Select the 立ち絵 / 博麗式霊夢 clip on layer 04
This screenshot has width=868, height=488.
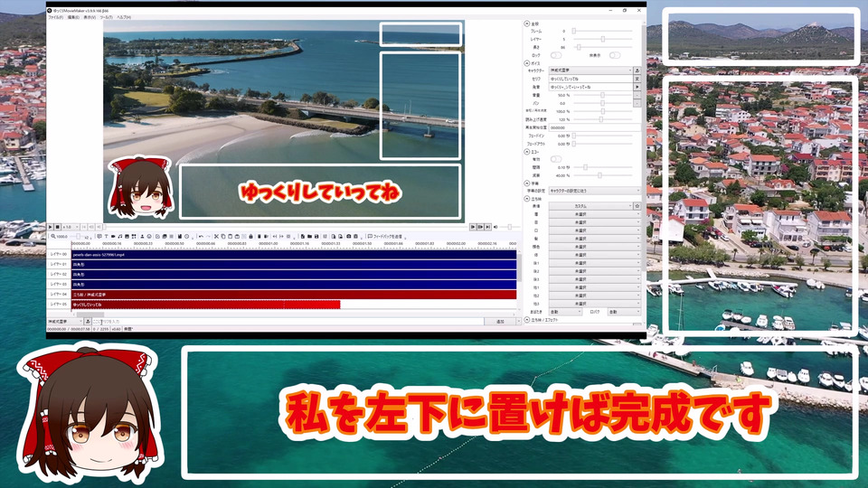[x=294, y=295]
